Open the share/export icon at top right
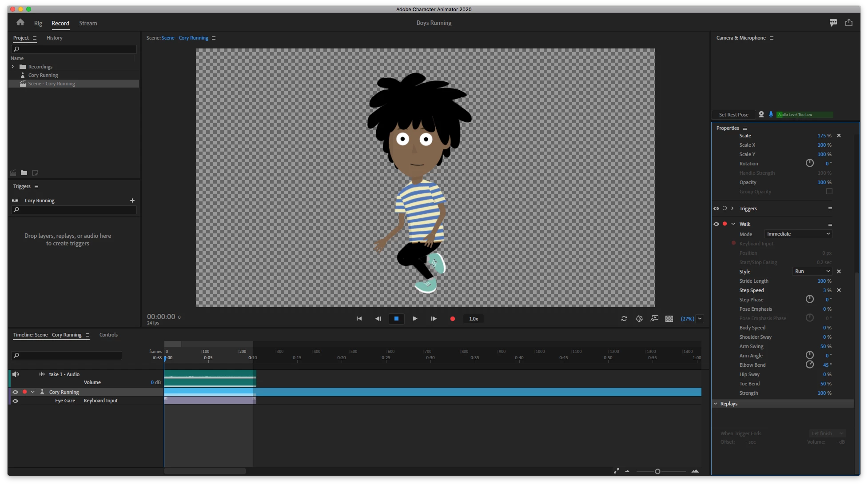The height and width of the screenshot is (485, 868). click(849, 23)
